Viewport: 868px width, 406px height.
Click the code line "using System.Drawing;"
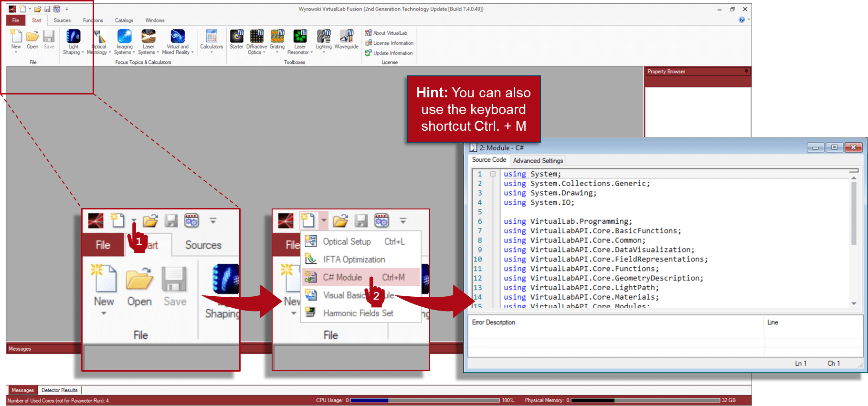tap(550, 193)
